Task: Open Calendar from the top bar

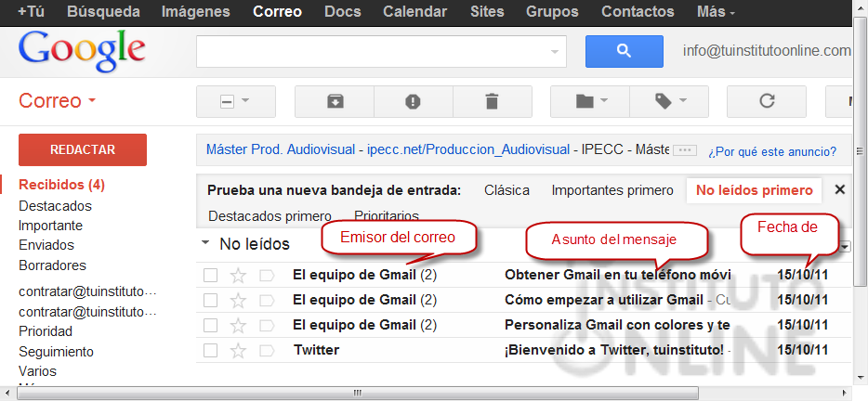Action: (415, 12)
